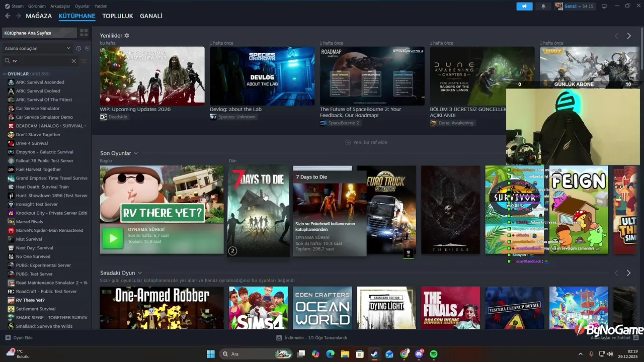
Task: Open File Explorer from the taskbar
Action: click(345, 354)
